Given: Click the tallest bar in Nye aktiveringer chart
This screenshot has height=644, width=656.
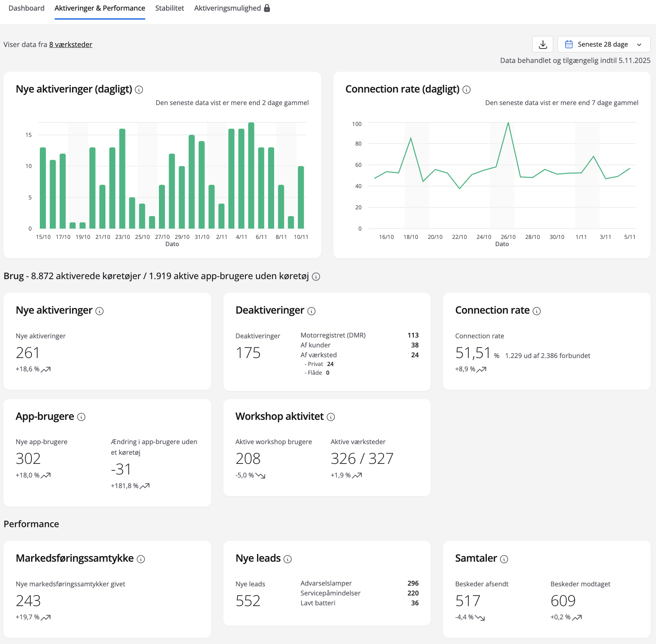Looking at the screenshot, I should tap(251, 175).
